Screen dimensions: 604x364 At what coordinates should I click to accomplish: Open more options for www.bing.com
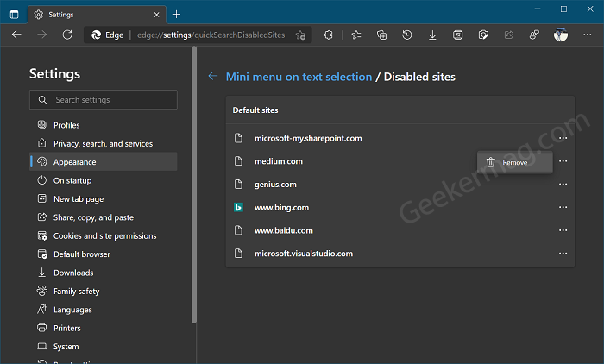tap(563, 207)
